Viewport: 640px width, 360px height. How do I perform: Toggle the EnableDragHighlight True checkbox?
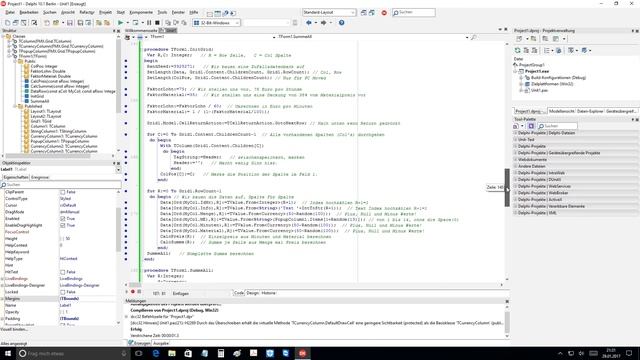tap(62, 225)
